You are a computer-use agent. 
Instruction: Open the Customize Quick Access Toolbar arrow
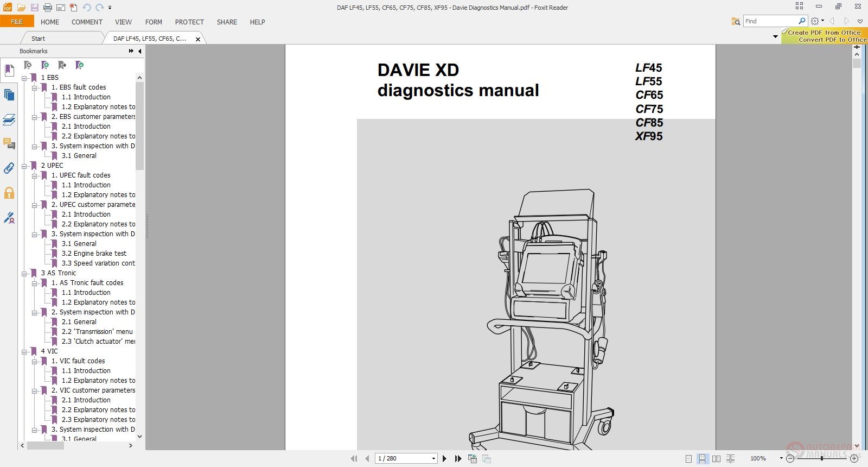[110, 8]
